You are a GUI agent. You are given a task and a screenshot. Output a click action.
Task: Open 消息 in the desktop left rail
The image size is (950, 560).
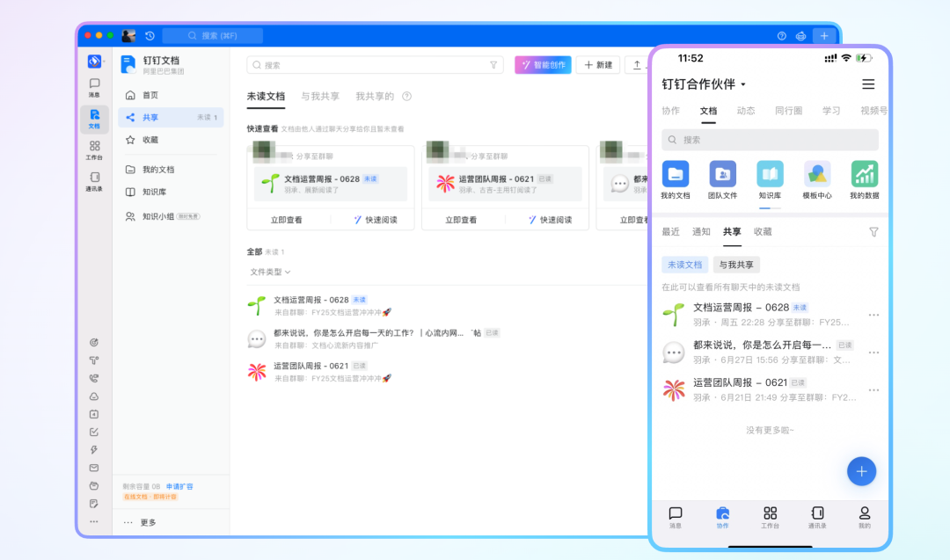click(94, 87)
